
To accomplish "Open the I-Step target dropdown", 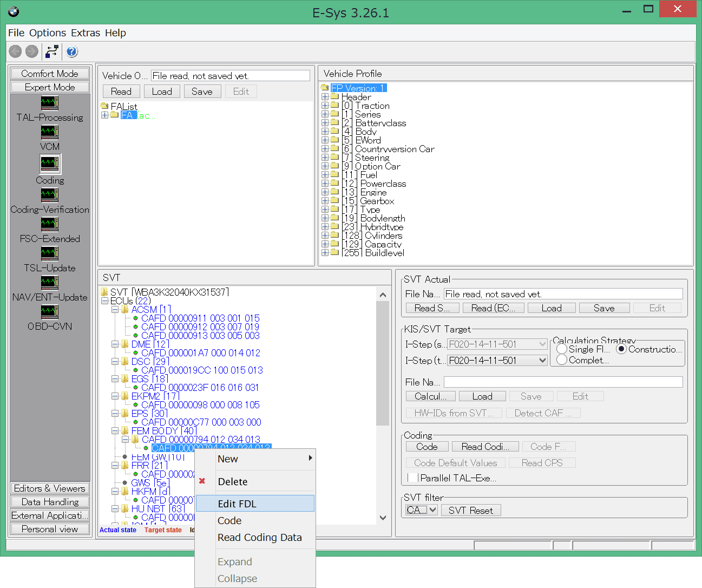I will pyautogui.click(x=542, y=361).
